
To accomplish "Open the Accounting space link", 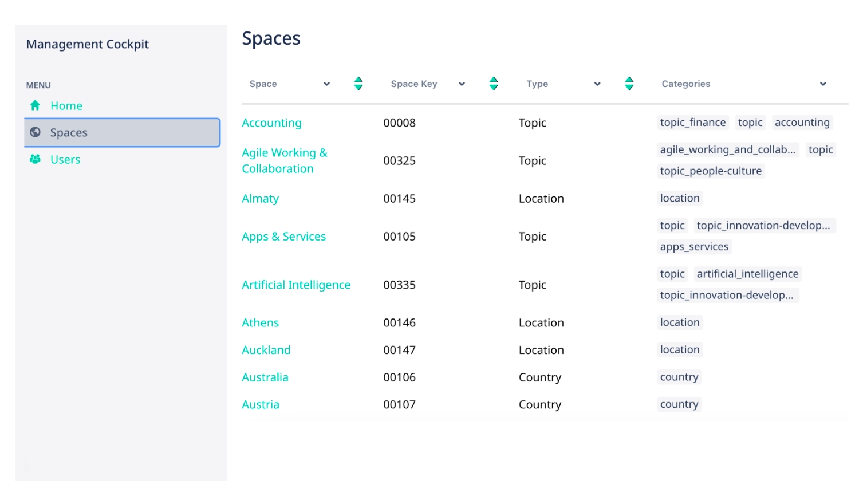I will click(x=271, y=123).
